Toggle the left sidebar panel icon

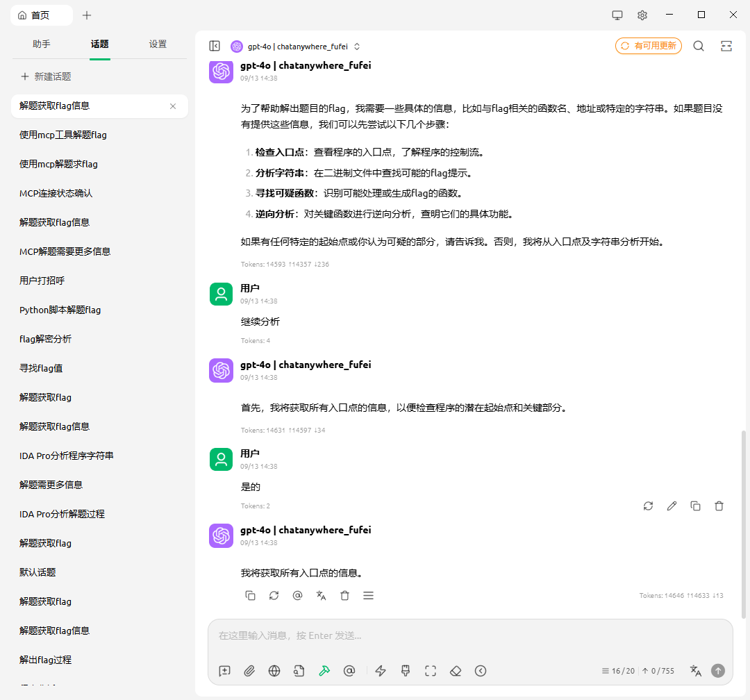215,46
